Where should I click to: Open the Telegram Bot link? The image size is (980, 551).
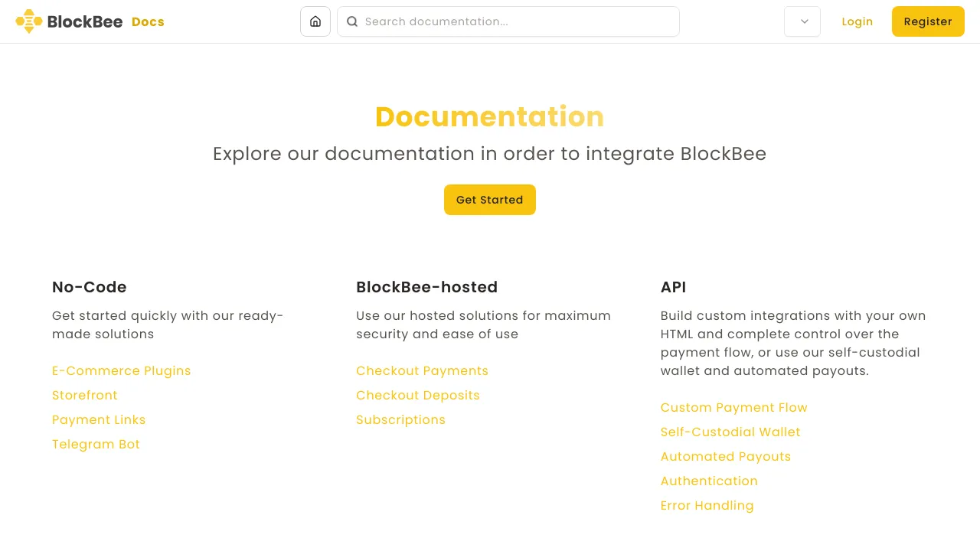[x=96, y=444]
